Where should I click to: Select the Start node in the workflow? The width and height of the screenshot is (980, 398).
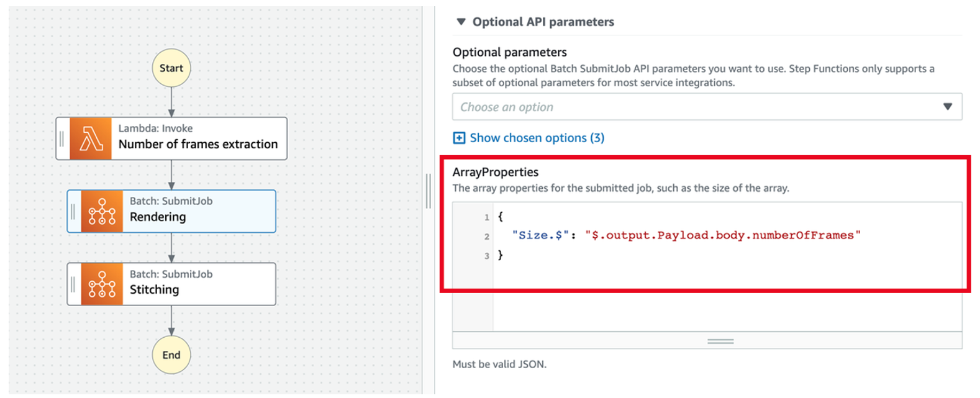[171, 68]
